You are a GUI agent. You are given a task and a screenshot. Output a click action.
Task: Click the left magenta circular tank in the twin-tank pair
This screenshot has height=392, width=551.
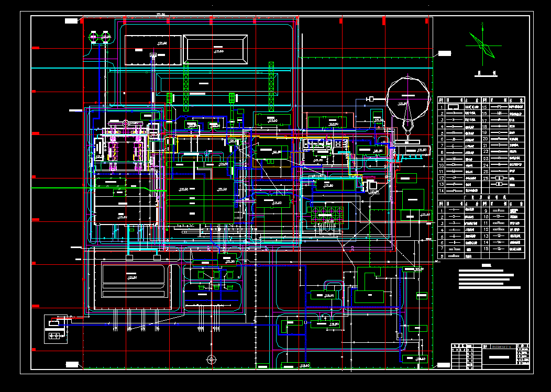click(94, 37)
